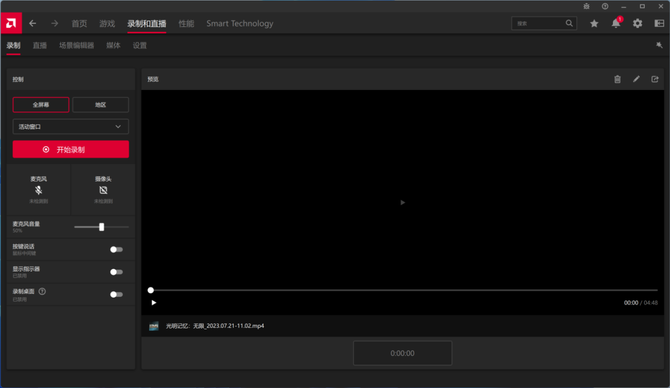Select the 全屏幕 fullscreen mode
Viewport: 670px width, 388px height.
41,105
